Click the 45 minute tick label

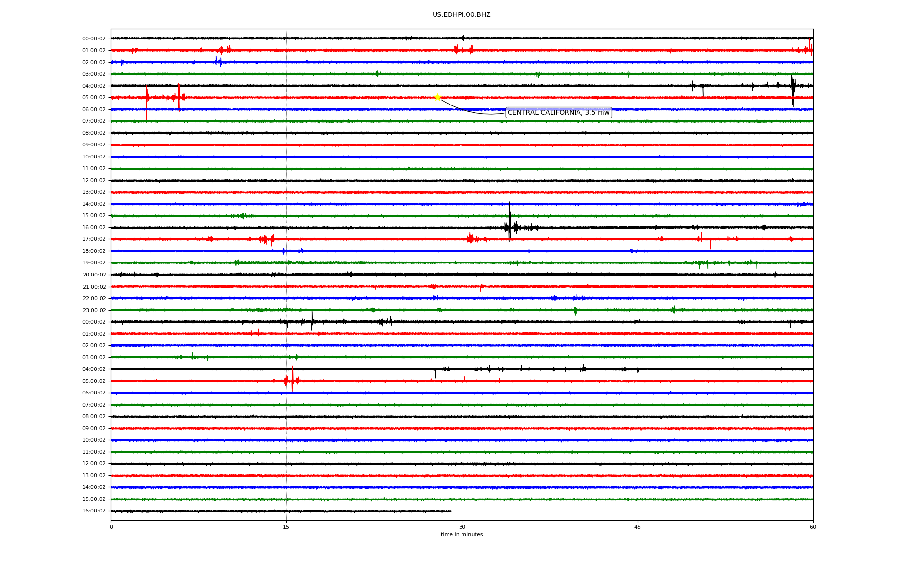(637, 527)
